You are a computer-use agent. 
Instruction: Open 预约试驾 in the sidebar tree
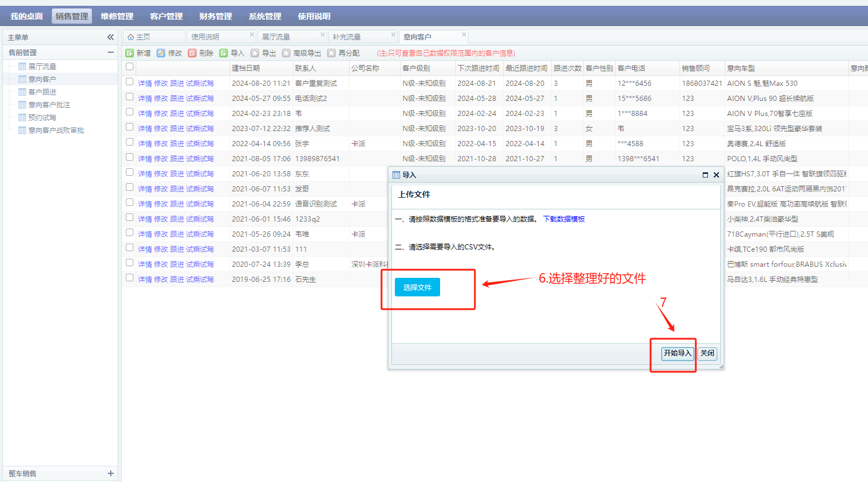(42, 117)
